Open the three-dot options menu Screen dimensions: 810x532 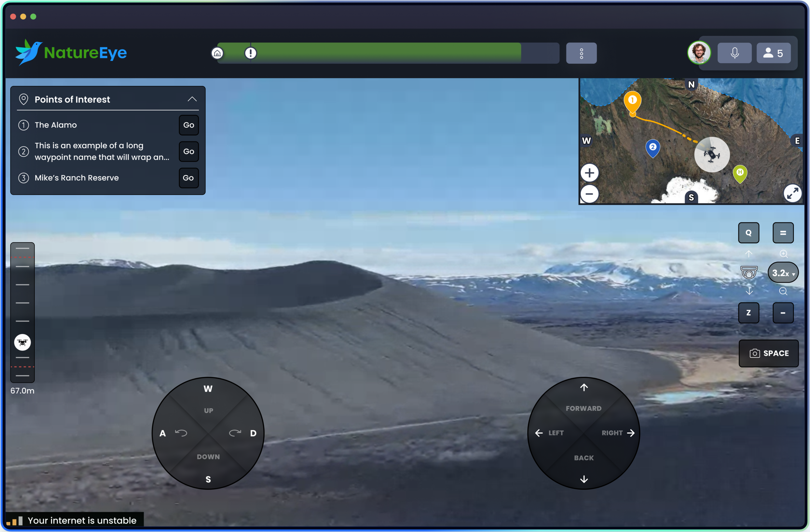(x=581, y=53)
